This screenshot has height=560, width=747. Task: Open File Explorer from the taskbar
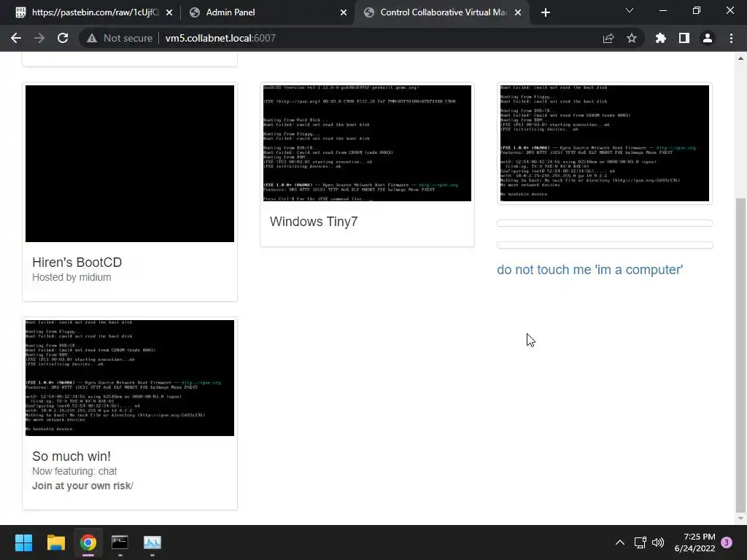pyautogui.click(x=55, y=542)
